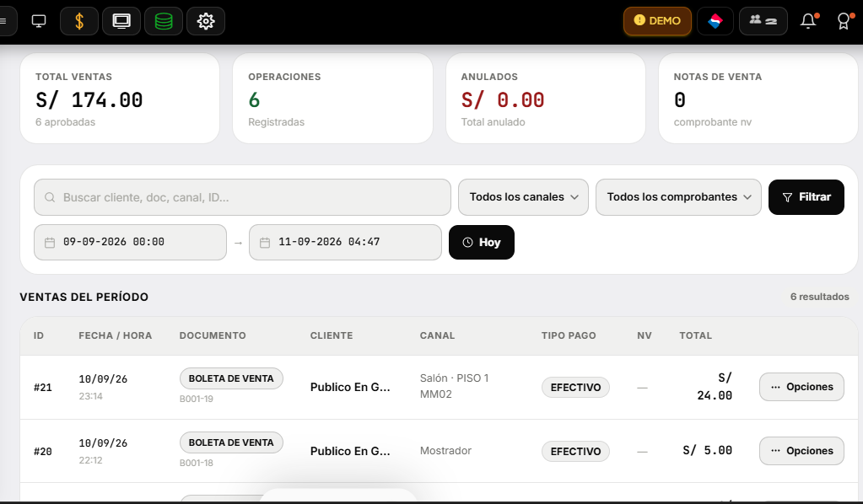
Task: Click the CANAL column header
Action: [x=438, y=335]
